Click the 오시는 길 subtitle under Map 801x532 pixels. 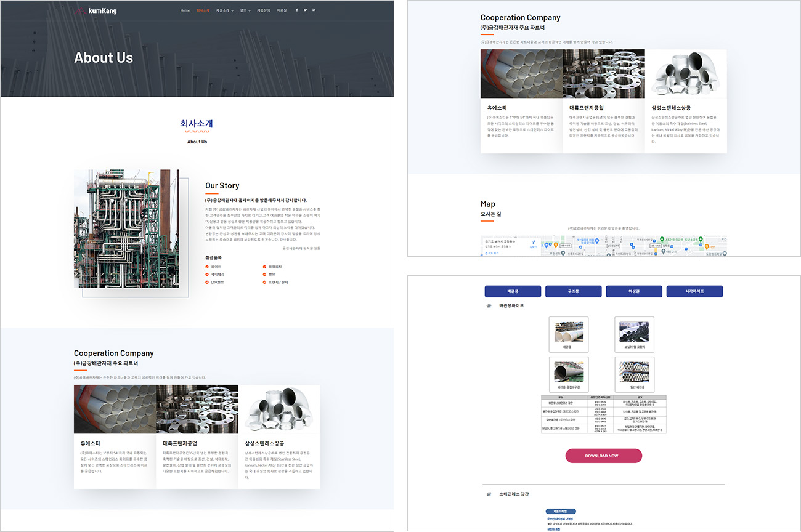click(x=492, y=214)
